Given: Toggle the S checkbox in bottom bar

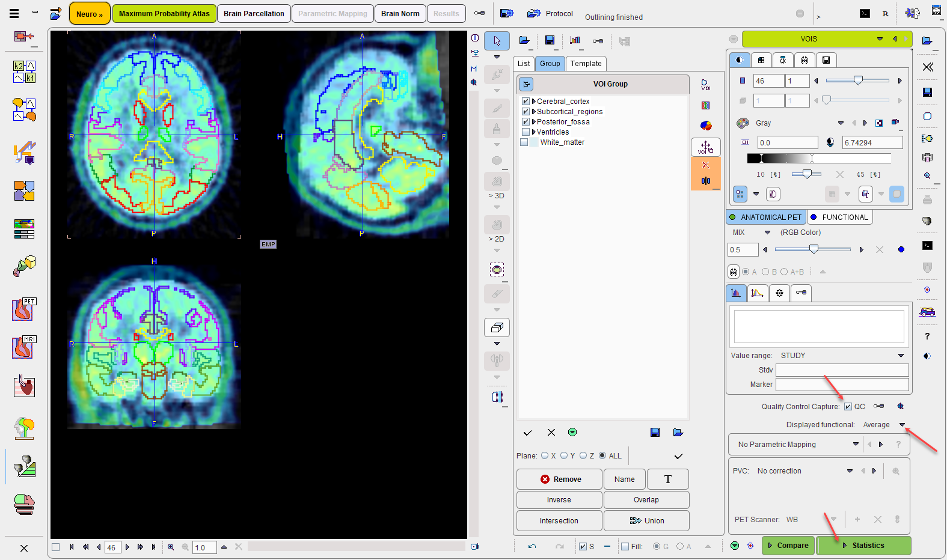Looking at the screenshot, I should [x=583, y=547].
